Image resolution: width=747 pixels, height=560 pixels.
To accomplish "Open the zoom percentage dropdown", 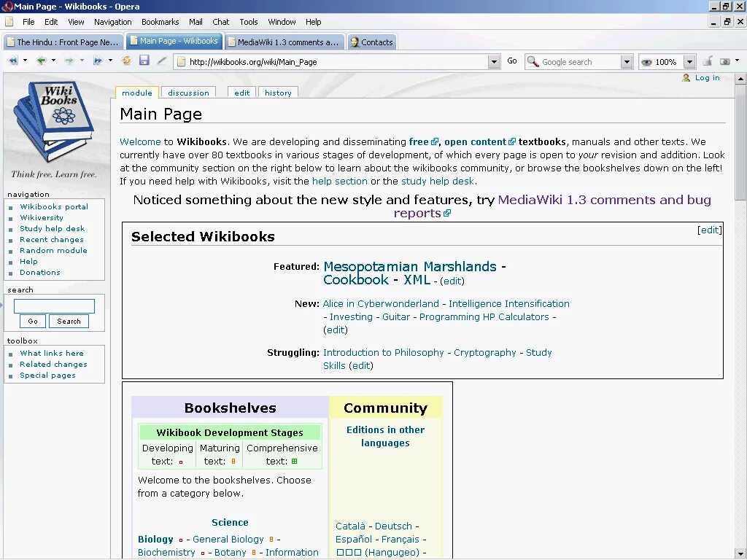I will point(689,62).
